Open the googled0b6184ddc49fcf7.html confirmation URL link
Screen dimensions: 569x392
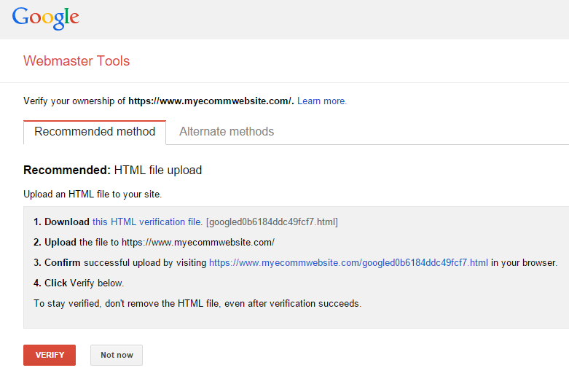[x=348, y=263]
